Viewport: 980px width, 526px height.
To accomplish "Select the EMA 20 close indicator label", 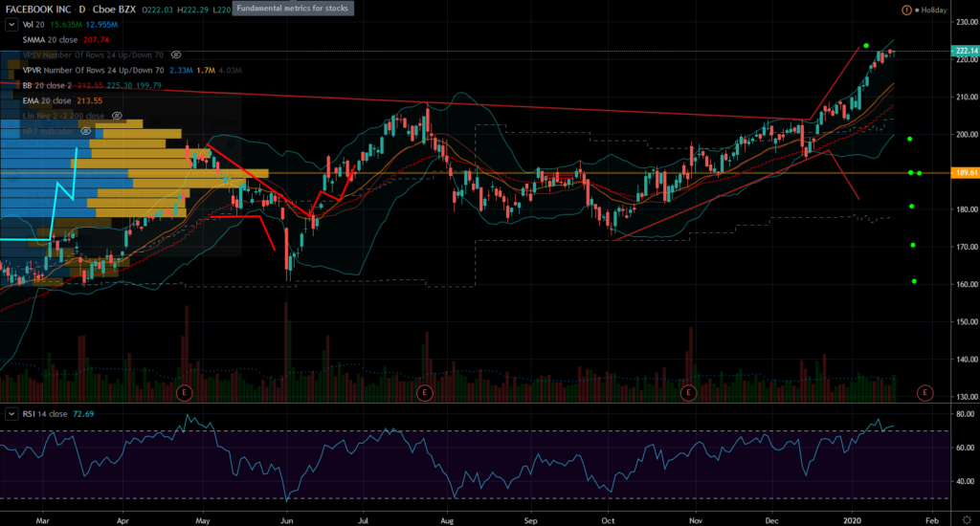I will [x=47, y=100].
